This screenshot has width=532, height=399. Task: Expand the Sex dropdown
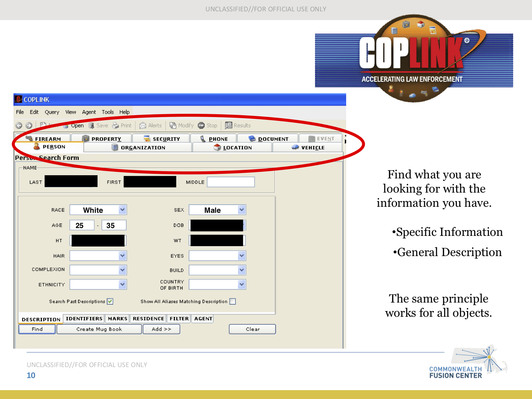pyautogui.click(x=242, y=210)
